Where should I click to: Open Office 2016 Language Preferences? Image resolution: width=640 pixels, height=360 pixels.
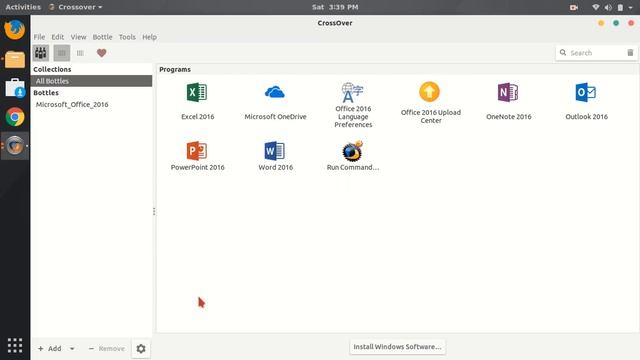coord(353,93)
